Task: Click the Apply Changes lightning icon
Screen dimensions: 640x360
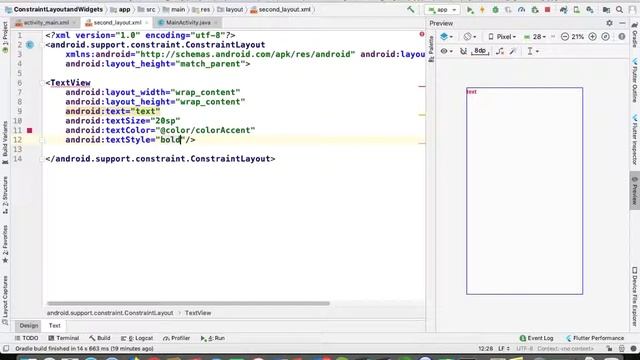Action: pos(482,10)
